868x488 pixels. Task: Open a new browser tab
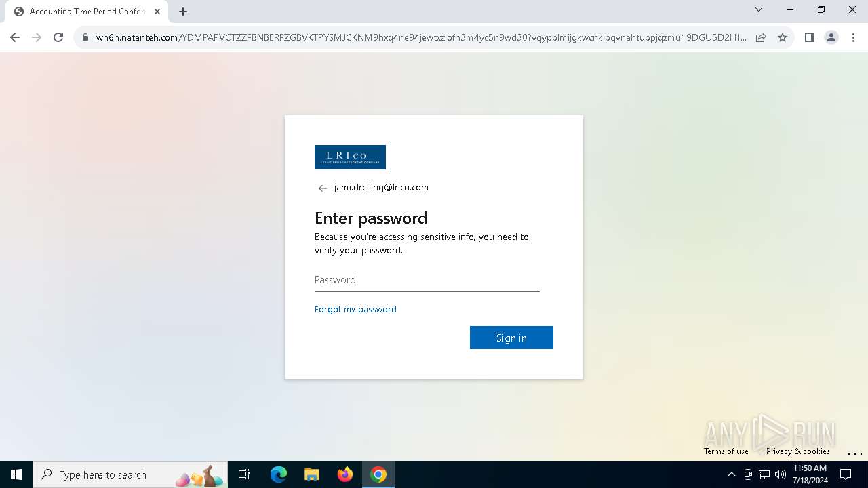183,12
